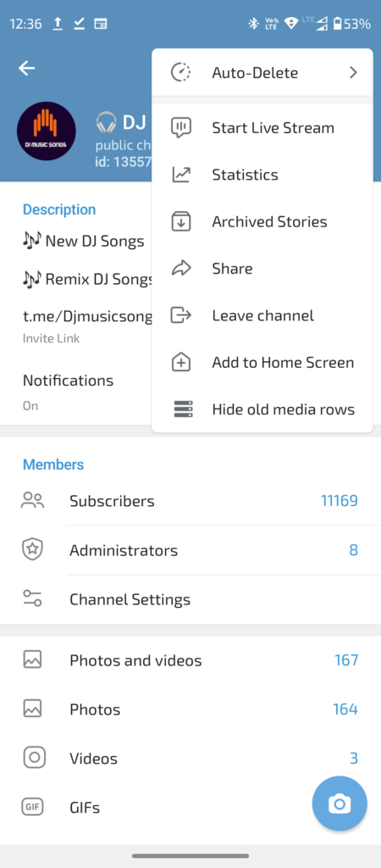Image resolution: width=381 pixels, height=868 pixels.
Task: Tap the Share arrow icon
Action: click(181, 269)
